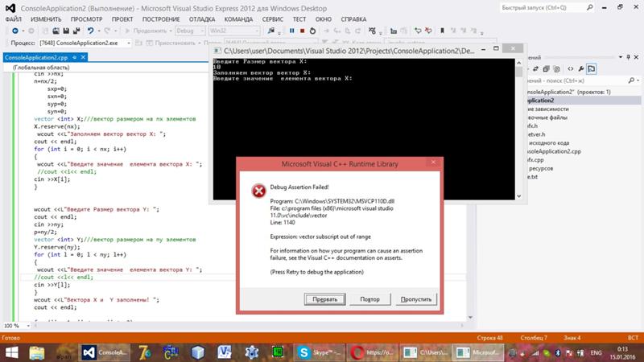The height and width of the screenshot is (362, 644).
Task: Click the bookmark icon in toolbar
Action: (x=442, y=31)
